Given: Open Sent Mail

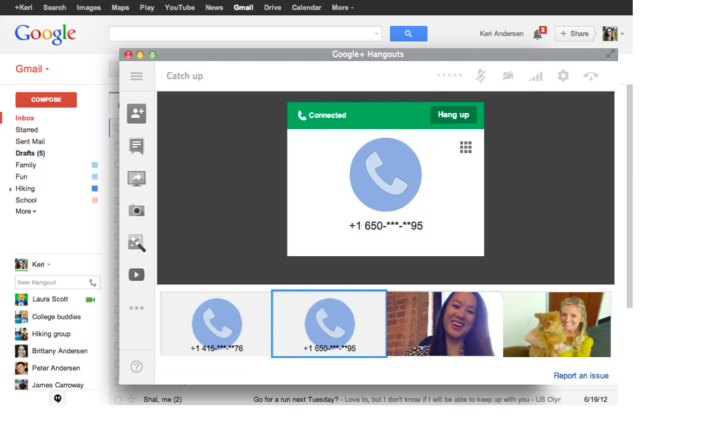Looking at the screenshot, I should click(30, 142).
